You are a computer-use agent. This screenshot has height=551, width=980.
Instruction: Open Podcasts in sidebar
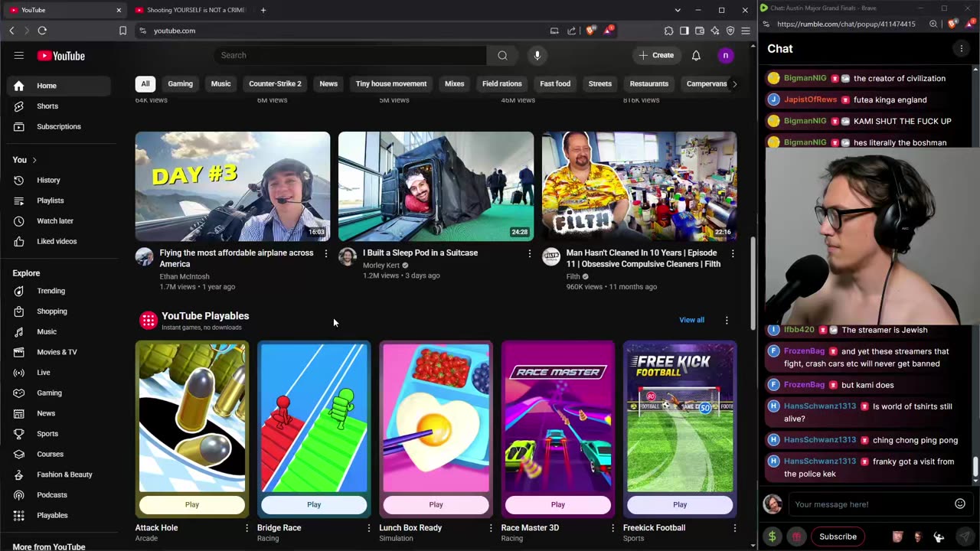(x=51, y=495)
